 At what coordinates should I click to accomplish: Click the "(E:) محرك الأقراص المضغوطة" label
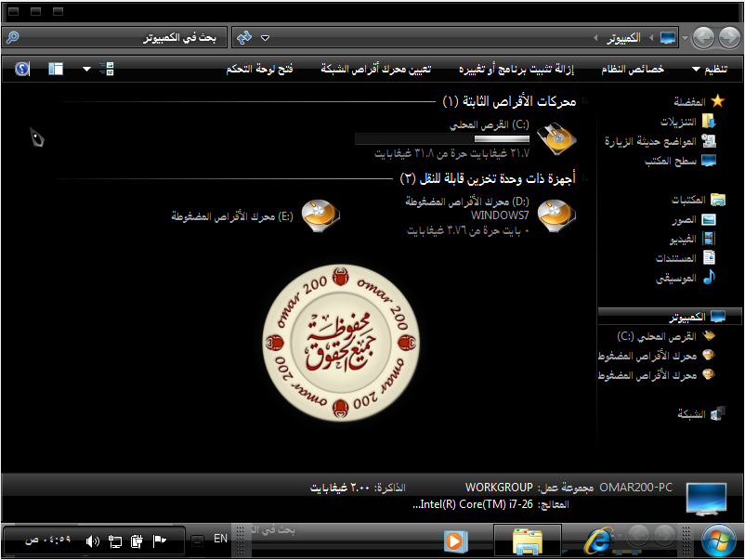232,216
